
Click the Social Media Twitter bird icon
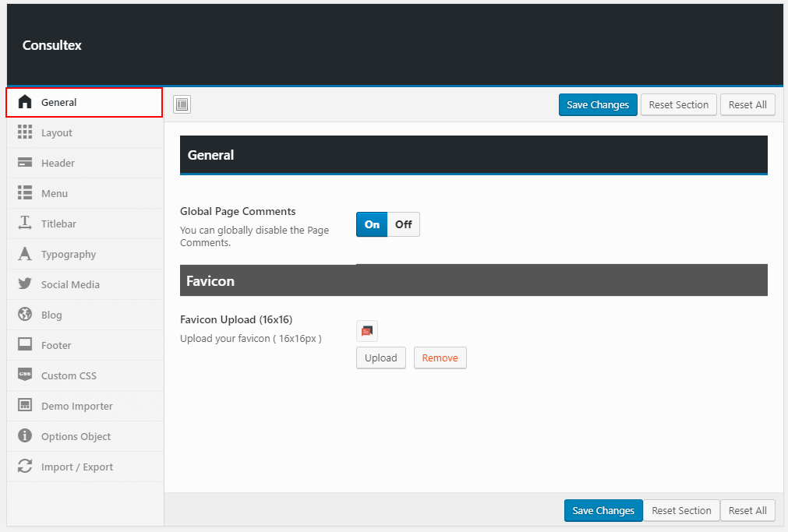click(x=25, y=284)
